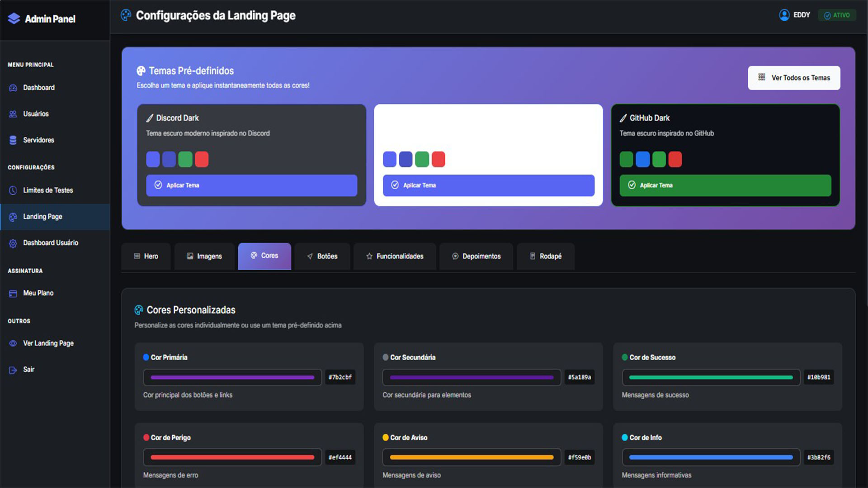Apply the white middle theme card

click(x=488, y=185)
